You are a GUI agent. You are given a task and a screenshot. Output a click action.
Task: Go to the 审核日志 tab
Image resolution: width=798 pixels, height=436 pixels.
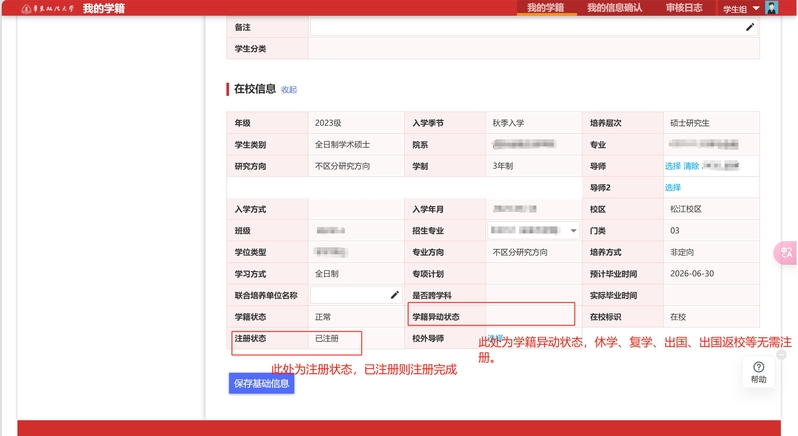pos(685,8)
